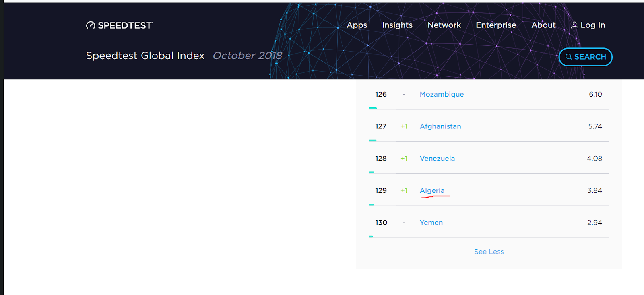Open the Afghanistan country link
Viewport: 644px width, 295px height.
click(x=440, y=126)
